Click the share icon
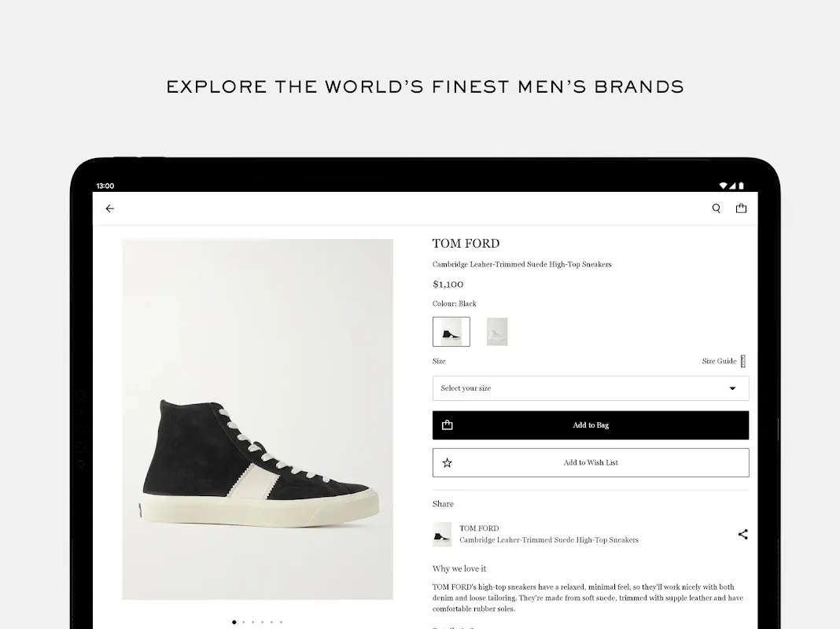840x629 pixels. point(742,535)
